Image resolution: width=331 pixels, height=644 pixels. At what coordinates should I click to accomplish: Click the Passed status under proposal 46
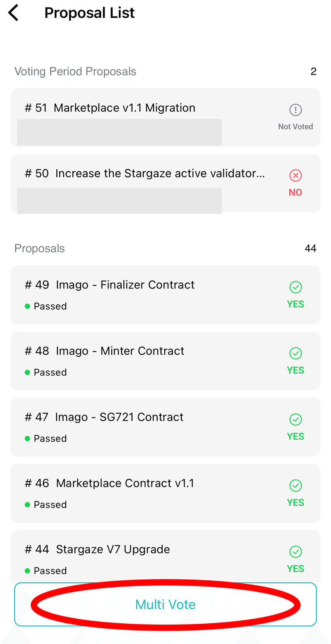click(50, 505)
